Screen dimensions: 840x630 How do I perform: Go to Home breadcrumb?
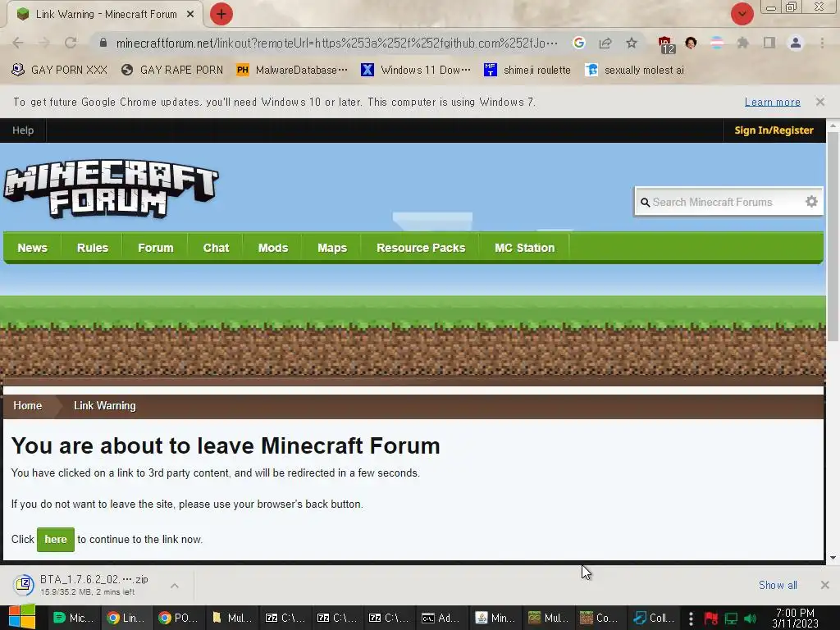tap(27, 406)
